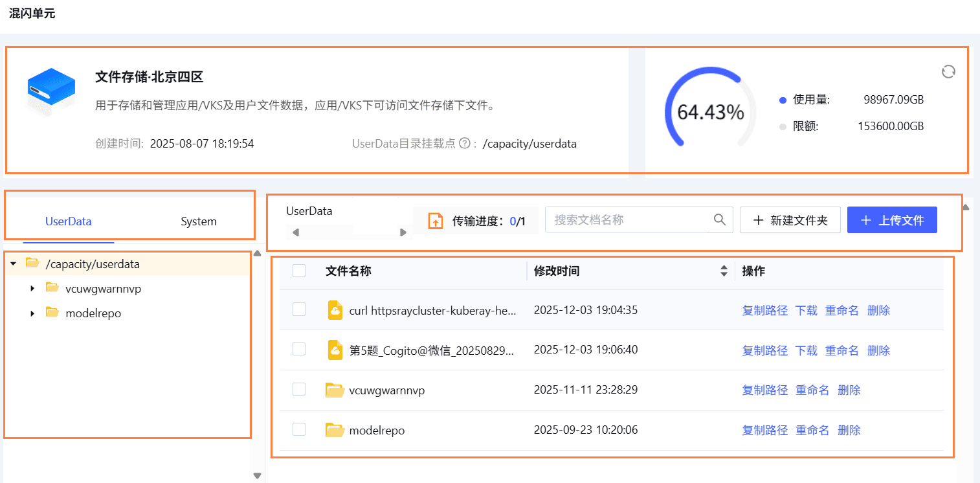
Task: Click 复制路径 for 第5题_Cogito file
Action: 765,350
